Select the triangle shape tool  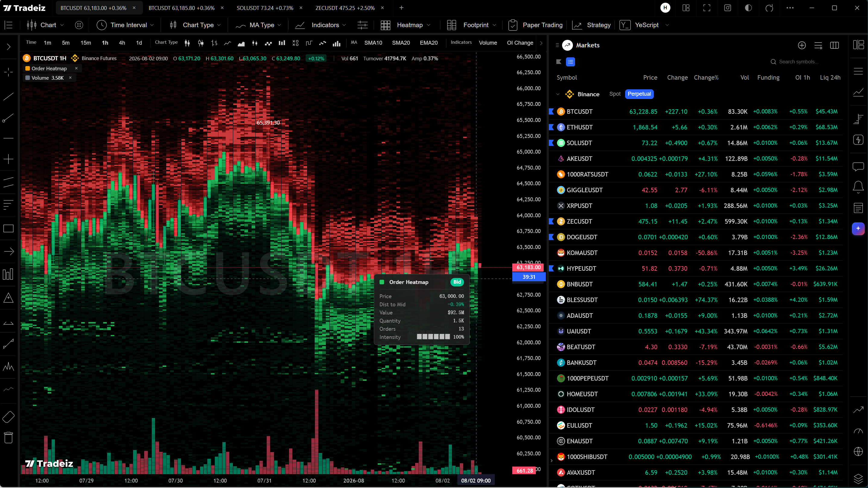click(x=8, y=298)
